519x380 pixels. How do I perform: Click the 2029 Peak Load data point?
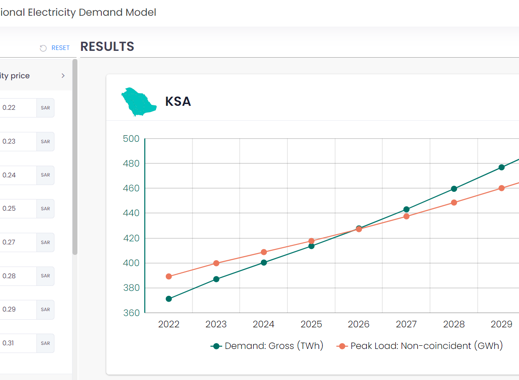[501, 188]
